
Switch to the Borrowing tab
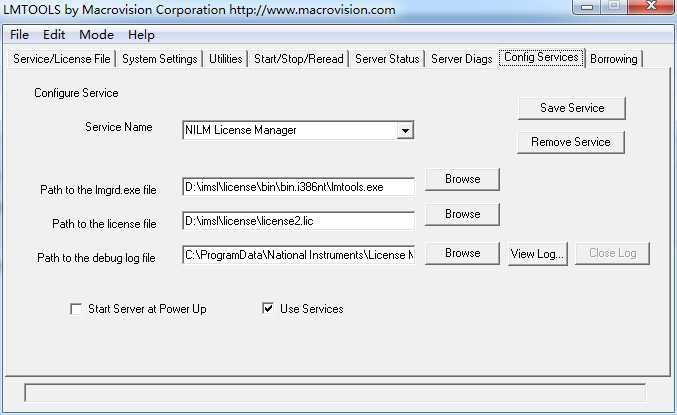coord(614,59)
